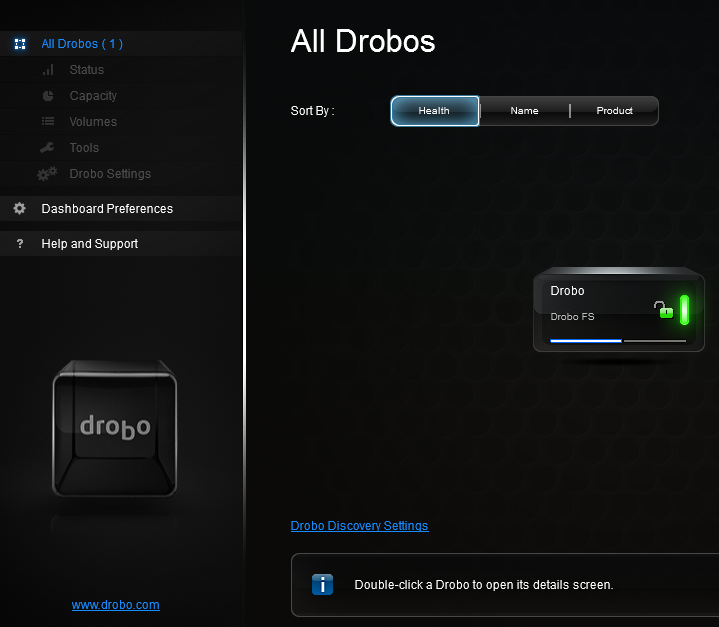Open the Status menu item
Image resolution: width=719 pixels, height=627 pixels.
pyautogui.click(x=121, y=70)
